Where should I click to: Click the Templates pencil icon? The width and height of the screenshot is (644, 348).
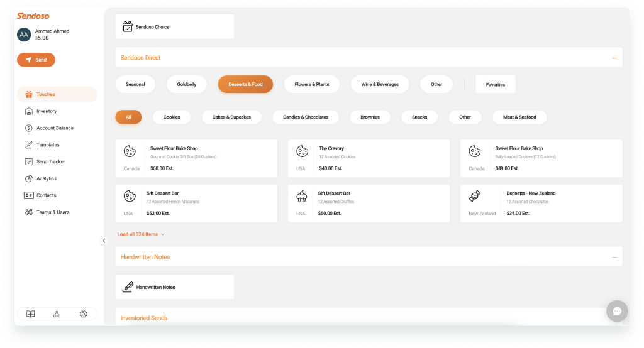[29, 145]
